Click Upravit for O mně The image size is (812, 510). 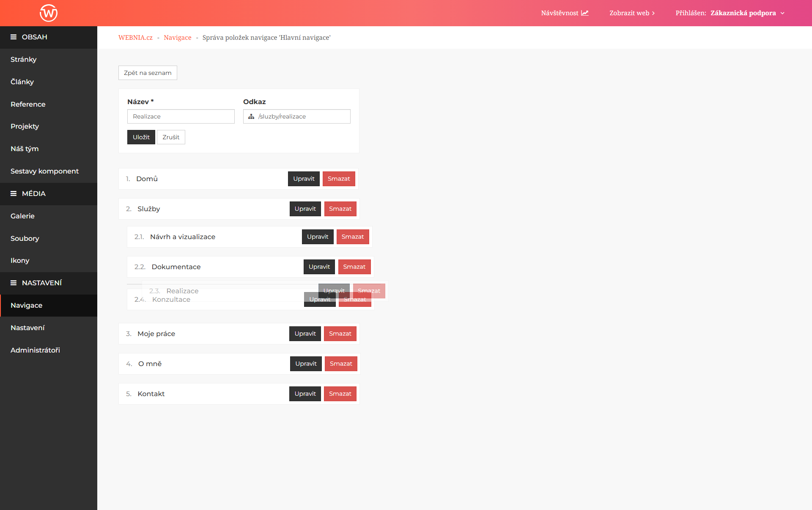click(306, 364)
